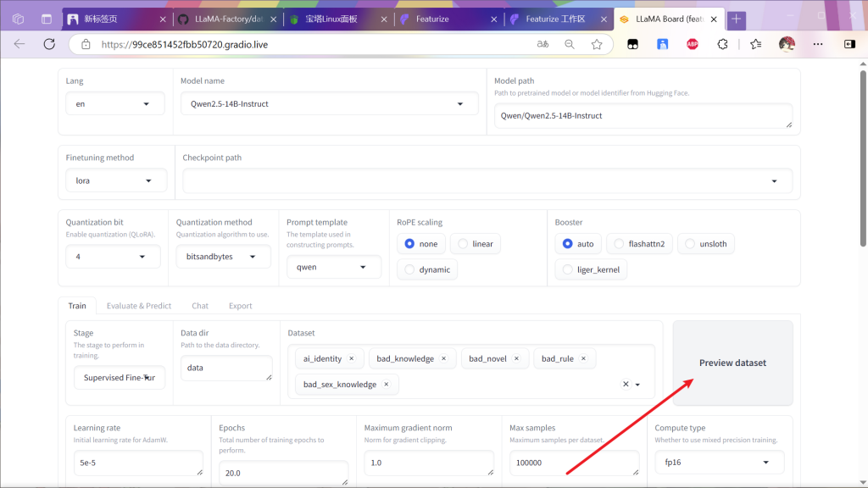This screenshot has width=868, height=488.
Task: Reload the page with the refresh icon
Action: coord(49,44)
